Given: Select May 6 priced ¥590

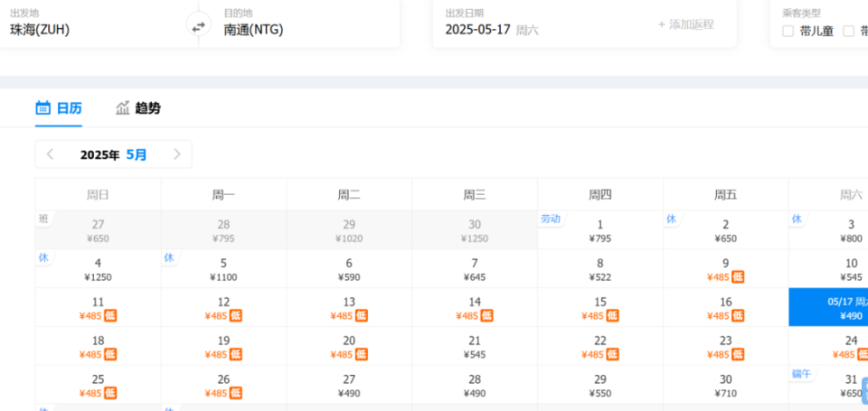Looking at the screenshot, I should [349, 269].
